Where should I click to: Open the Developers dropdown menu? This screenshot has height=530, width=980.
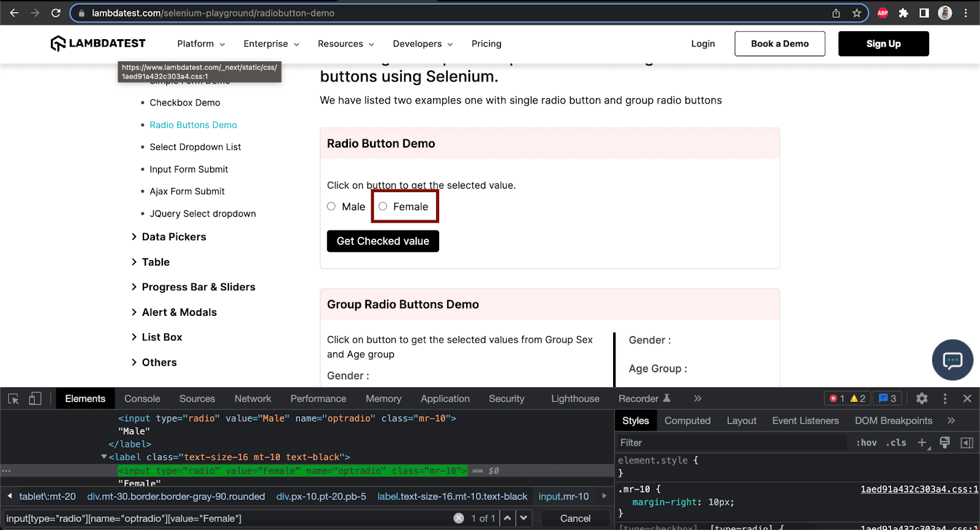click(423, 43)
